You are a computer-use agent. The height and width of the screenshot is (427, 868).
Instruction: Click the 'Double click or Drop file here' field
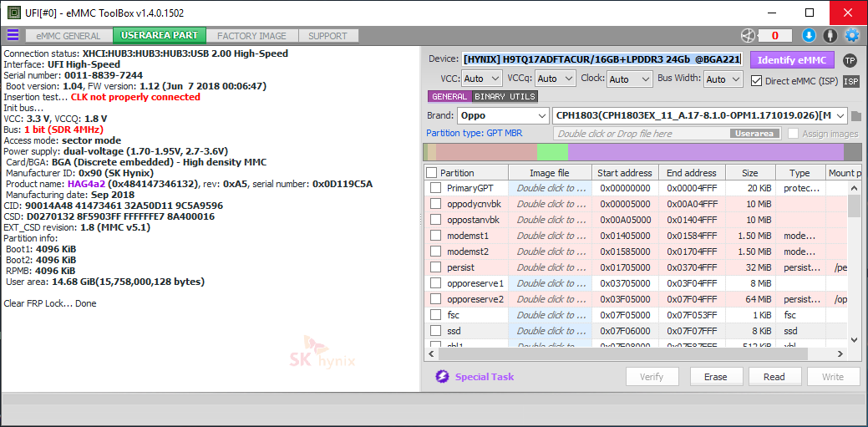(667, 134)
